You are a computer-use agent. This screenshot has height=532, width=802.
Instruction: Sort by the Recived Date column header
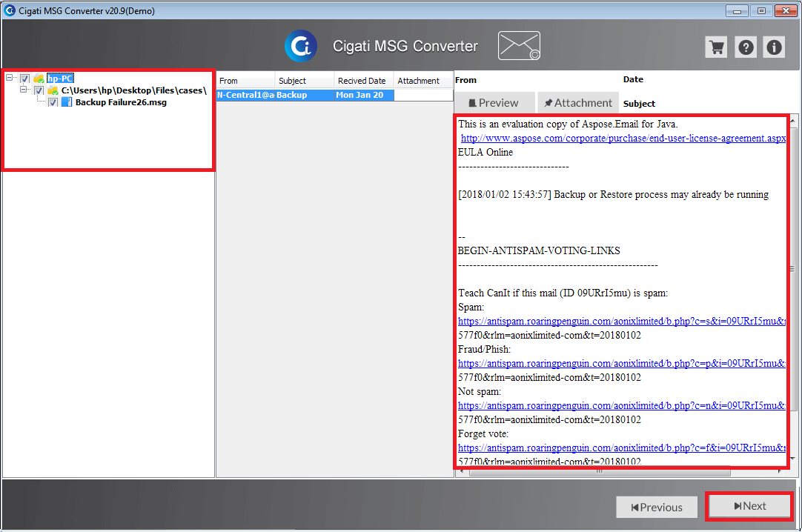coord(364,81)
